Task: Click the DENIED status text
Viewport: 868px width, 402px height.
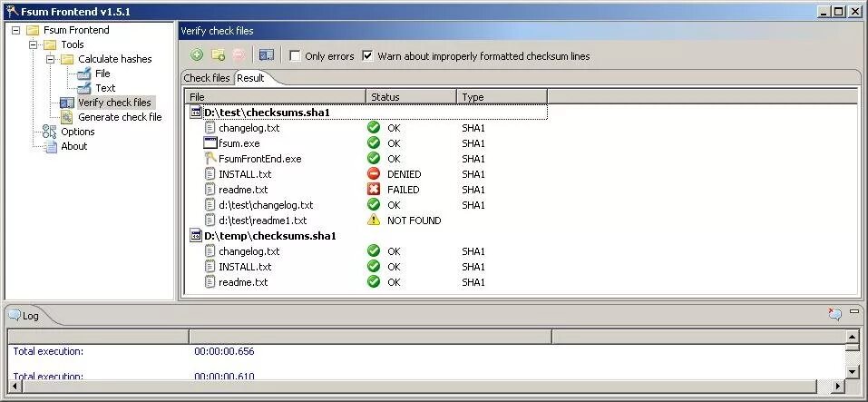Action: [405, 174]
